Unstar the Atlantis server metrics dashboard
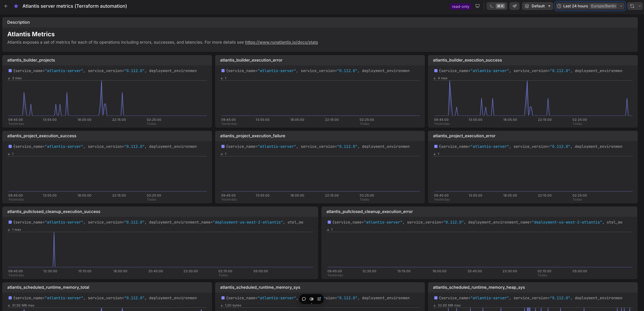The image size is (644, 311). (x=16, y=6)
